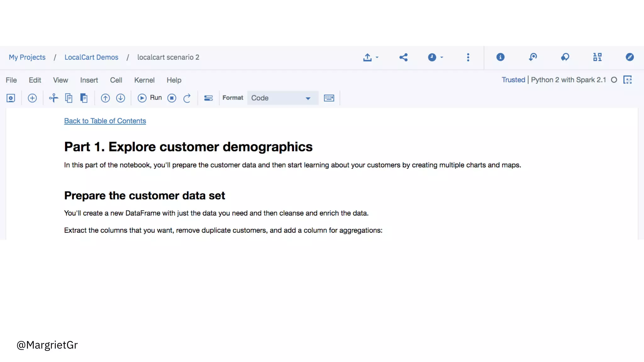Open the command palette keyboard icon
The height and width of the screenshot is (362, 644).
pos(329,98)
